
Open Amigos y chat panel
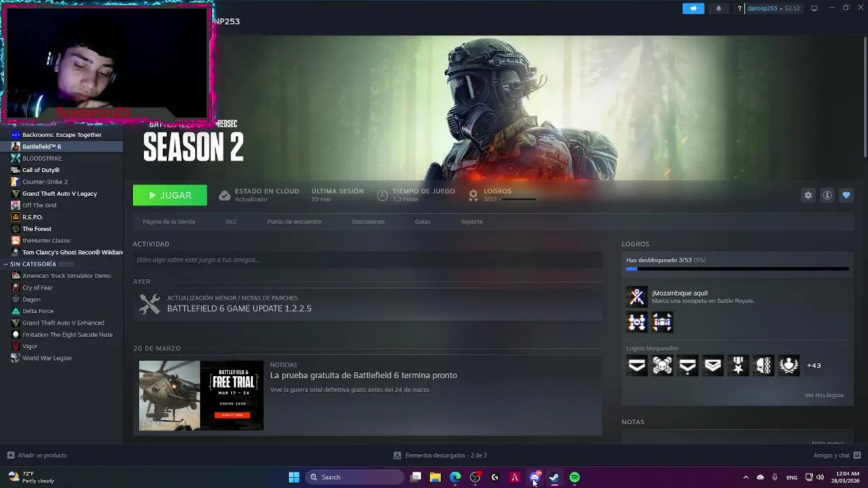coord(837,455)
